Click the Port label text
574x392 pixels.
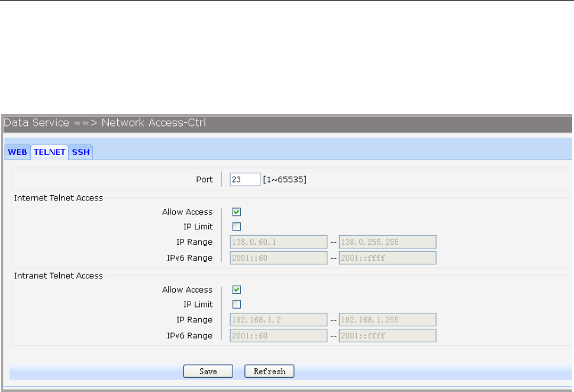tap(204, 180)
